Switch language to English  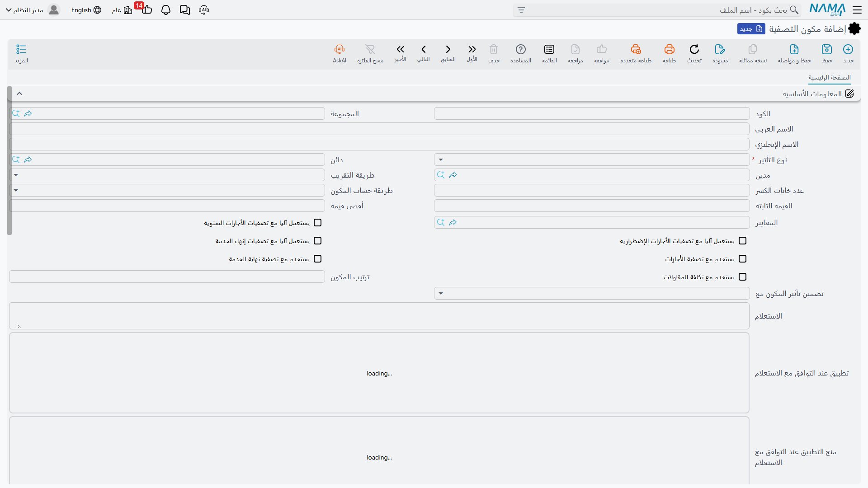click(86, 10)
